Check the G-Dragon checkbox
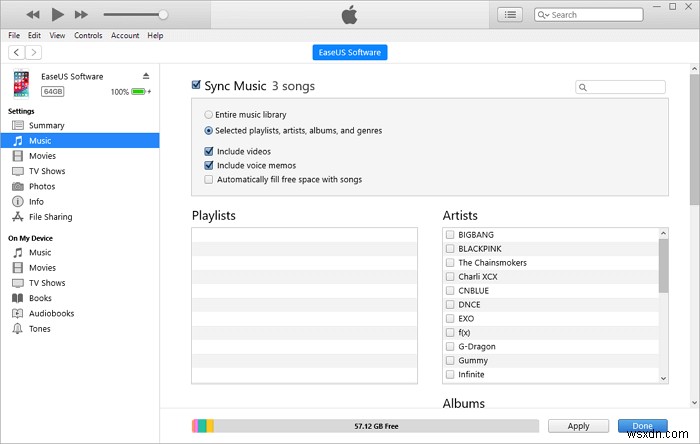 coord(450,346)
